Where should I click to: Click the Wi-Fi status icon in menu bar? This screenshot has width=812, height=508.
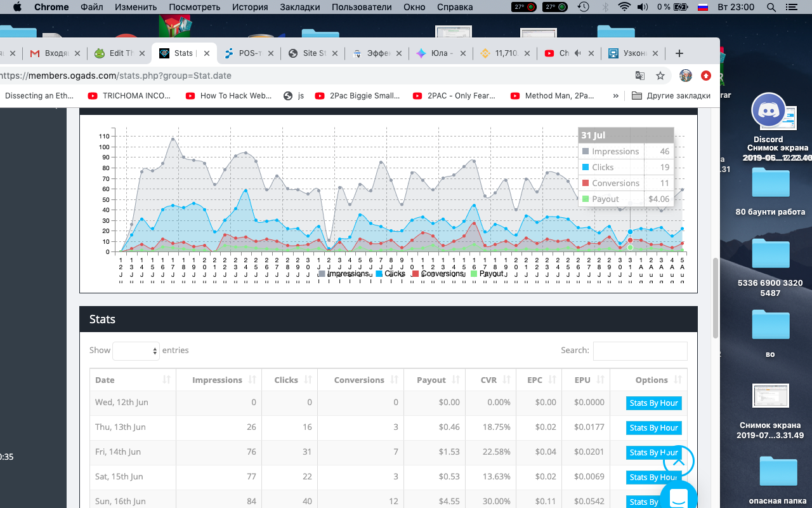[624, 7]
